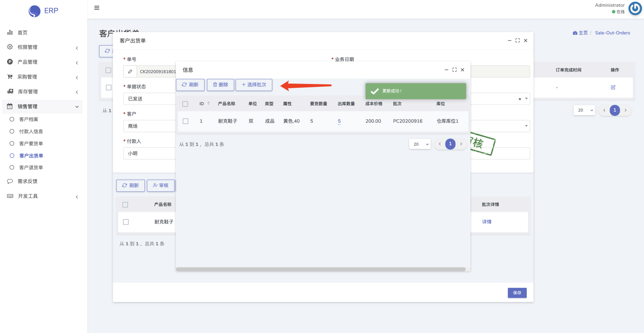Image resolution: width=644 pixels, height=333 pixels.
Task: Click 刷新 button in 信息 dialog
Action: click(190, 85)
